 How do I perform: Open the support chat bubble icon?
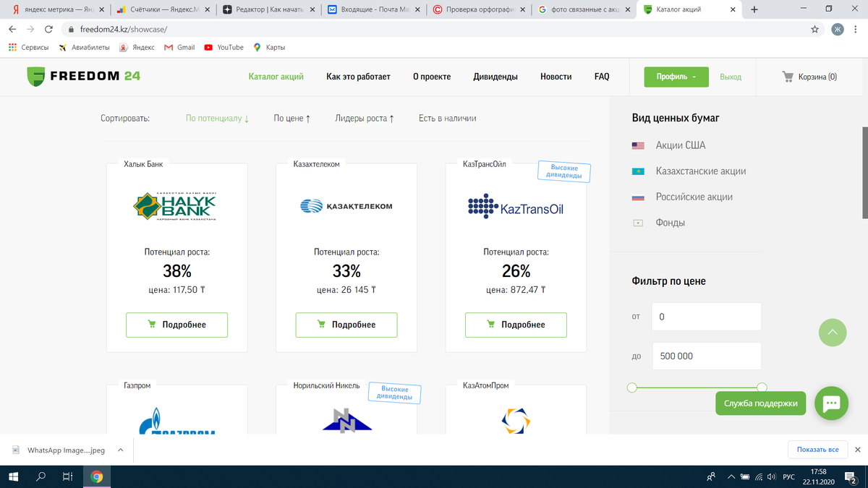click(x=831, y=403)
